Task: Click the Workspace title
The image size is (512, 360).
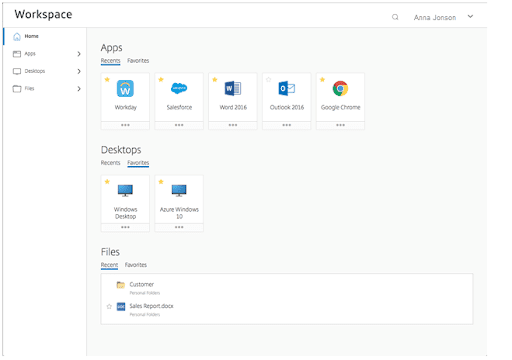Action: click(43, 14)
